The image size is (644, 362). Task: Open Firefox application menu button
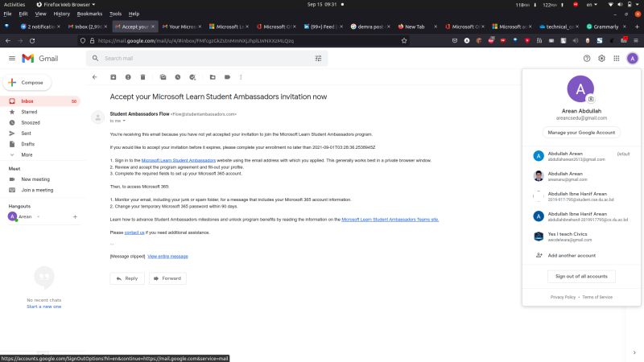(636, 41)
